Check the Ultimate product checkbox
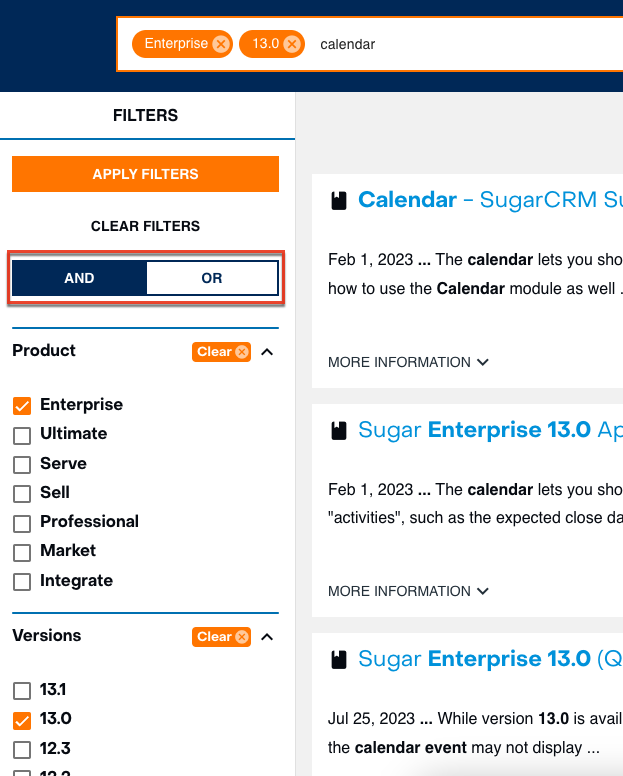The image size is (623, 776). coord(22,435)
